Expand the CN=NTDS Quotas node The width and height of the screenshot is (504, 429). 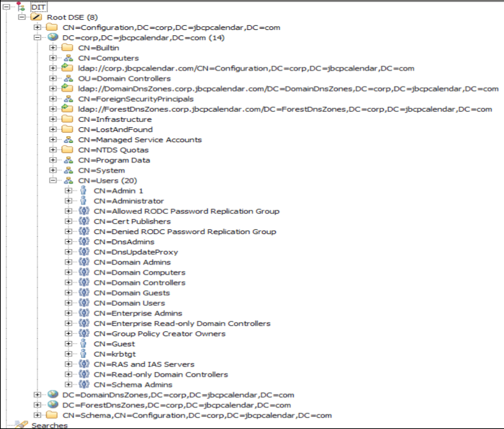point(53,150)
